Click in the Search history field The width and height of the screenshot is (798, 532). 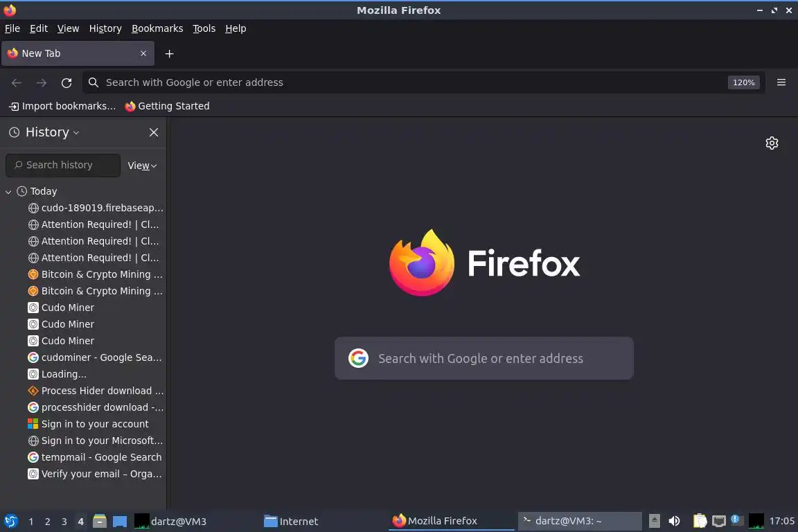(x=63, y=166)
